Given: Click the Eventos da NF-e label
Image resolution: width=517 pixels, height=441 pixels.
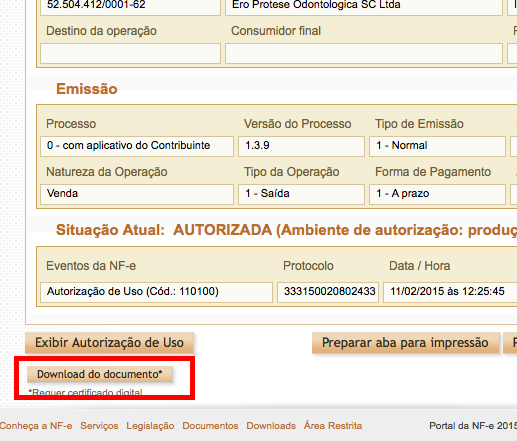Looking at the screenshot, I should coord(91,266).
